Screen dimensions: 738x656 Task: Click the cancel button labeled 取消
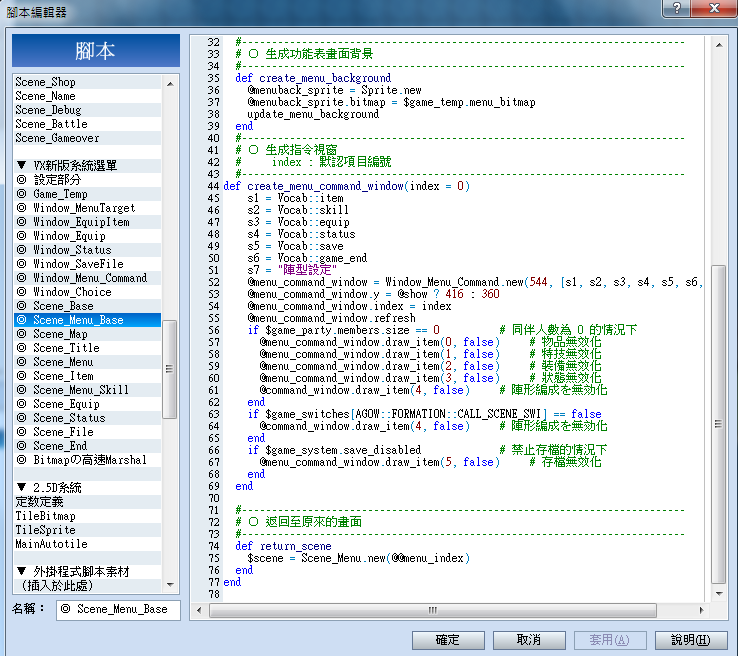(x=529, y=640)
